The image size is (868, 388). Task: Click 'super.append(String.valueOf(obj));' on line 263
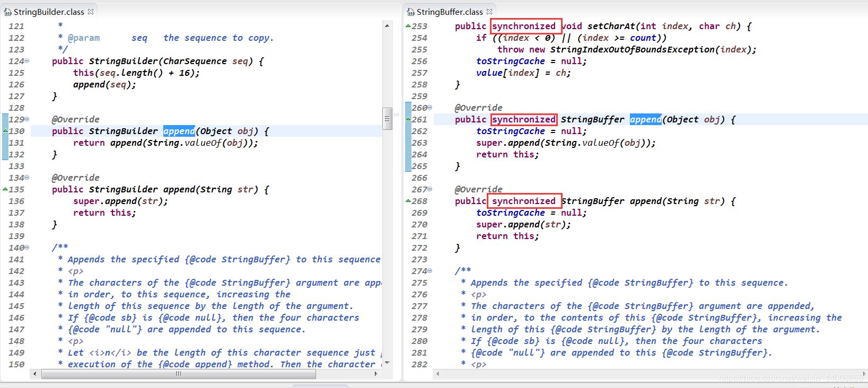tap(566, 143)
